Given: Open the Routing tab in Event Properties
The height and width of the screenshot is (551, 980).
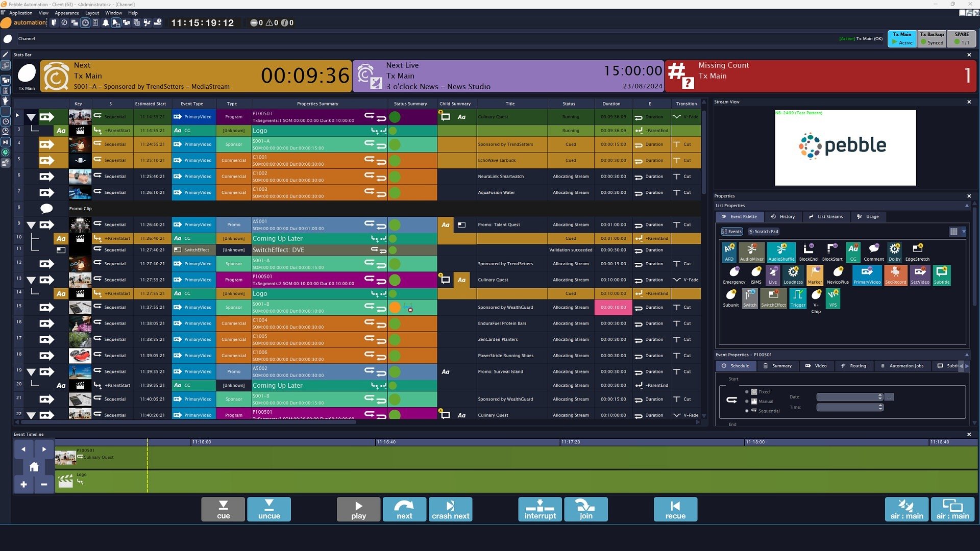Looking at the screenshot, I should (854, 366).
